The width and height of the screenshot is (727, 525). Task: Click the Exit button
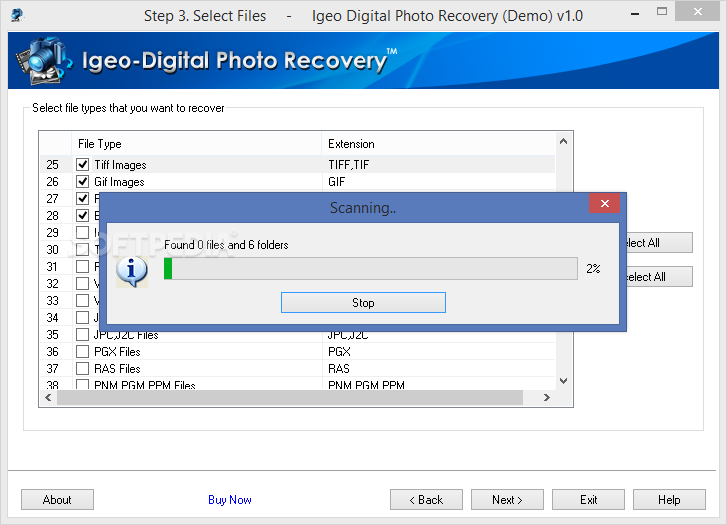tap(588, 499)
